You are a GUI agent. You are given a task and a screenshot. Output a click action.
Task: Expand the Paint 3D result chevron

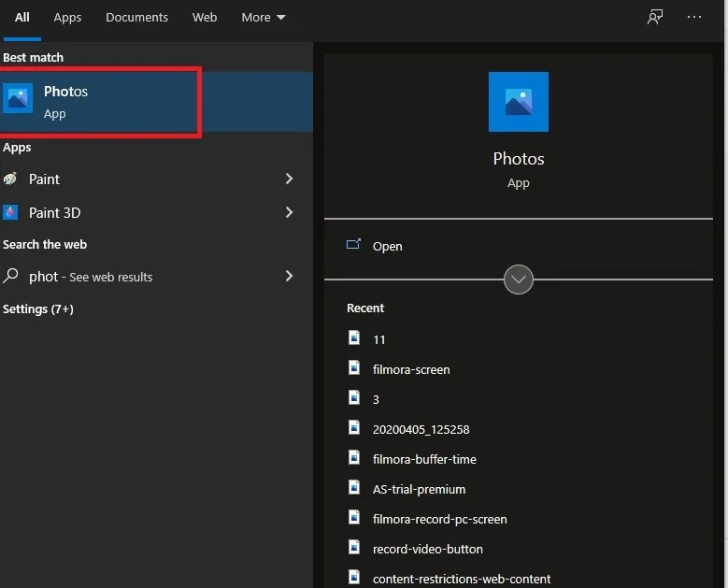[x=290, y=212]
